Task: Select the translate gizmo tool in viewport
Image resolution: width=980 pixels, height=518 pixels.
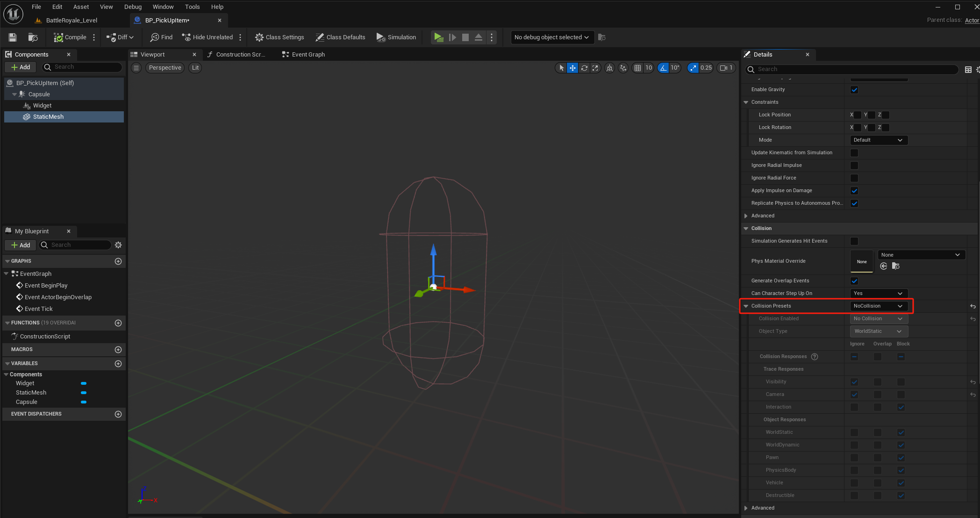Action: (572, 68)
